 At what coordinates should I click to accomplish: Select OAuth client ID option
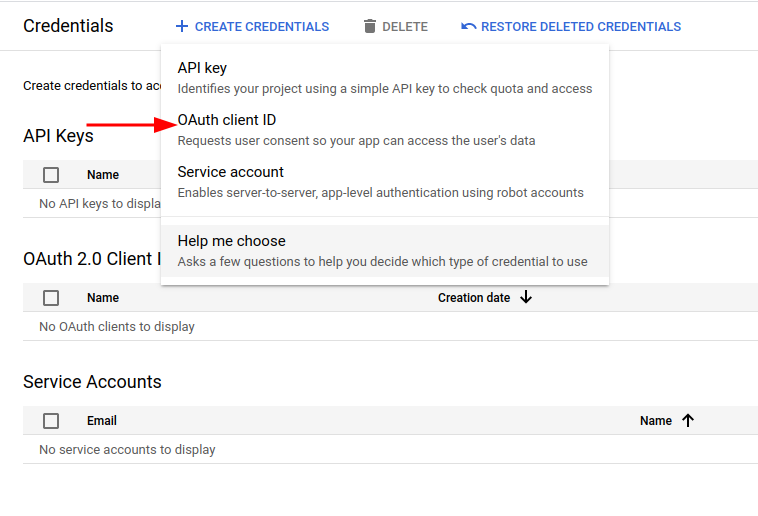click(385, 130)
